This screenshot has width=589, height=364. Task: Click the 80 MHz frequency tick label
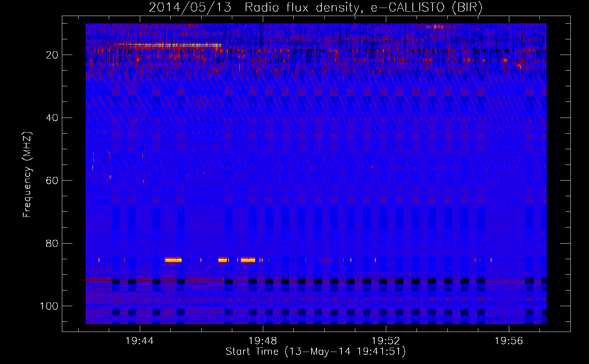[52, 243]
